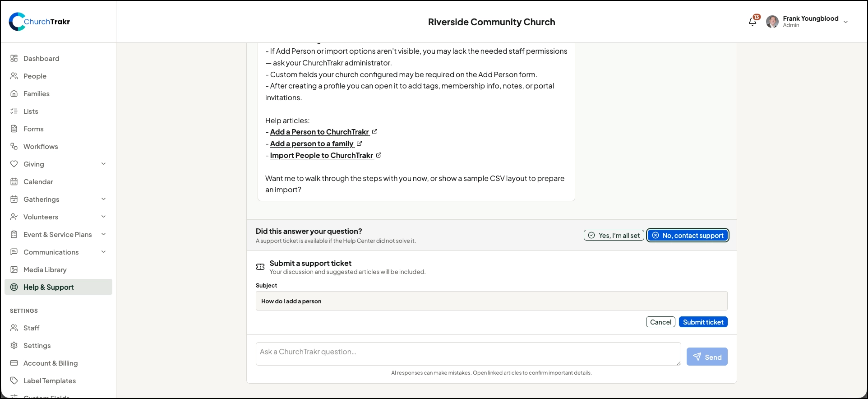Click the Event & Service Plans icon
Screen dimensions: 868x399
coord(14,234)
